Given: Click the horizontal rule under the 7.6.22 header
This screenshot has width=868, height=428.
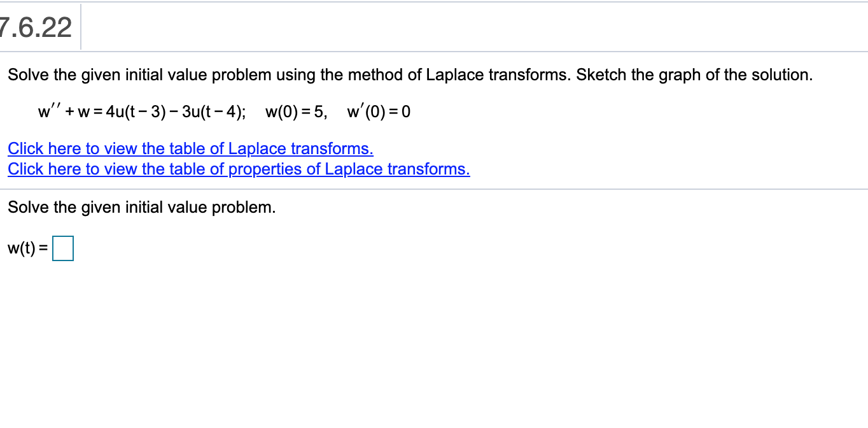Looking at the screenshot, I should pos(434,52).
